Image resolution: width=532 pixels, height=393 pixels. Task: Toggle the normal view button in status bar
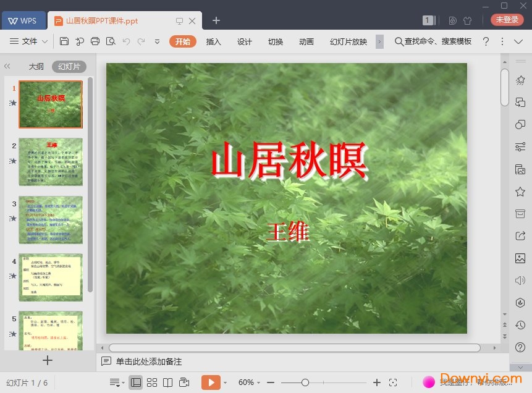[x=136, y=382]
